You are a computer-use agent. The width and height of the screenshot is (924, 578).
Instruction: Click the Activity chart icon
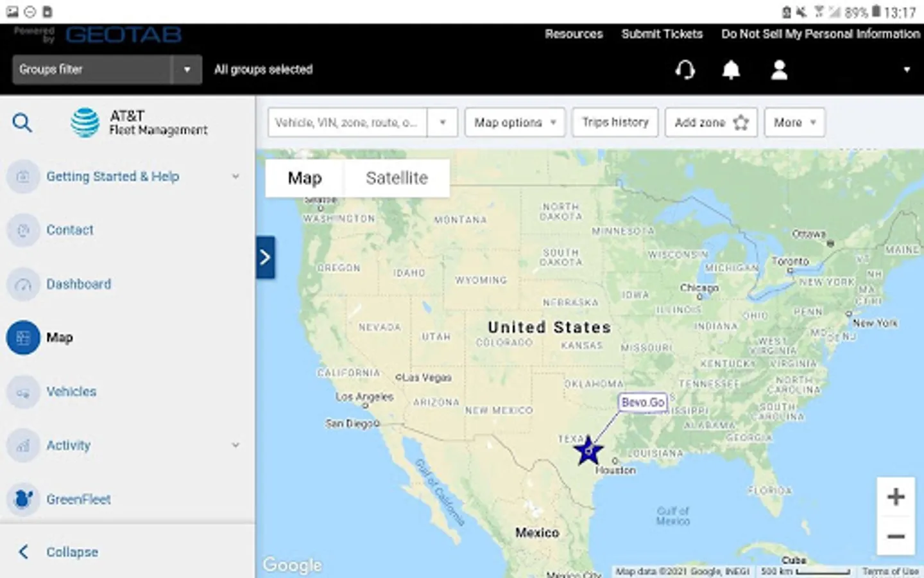point(23,445)
